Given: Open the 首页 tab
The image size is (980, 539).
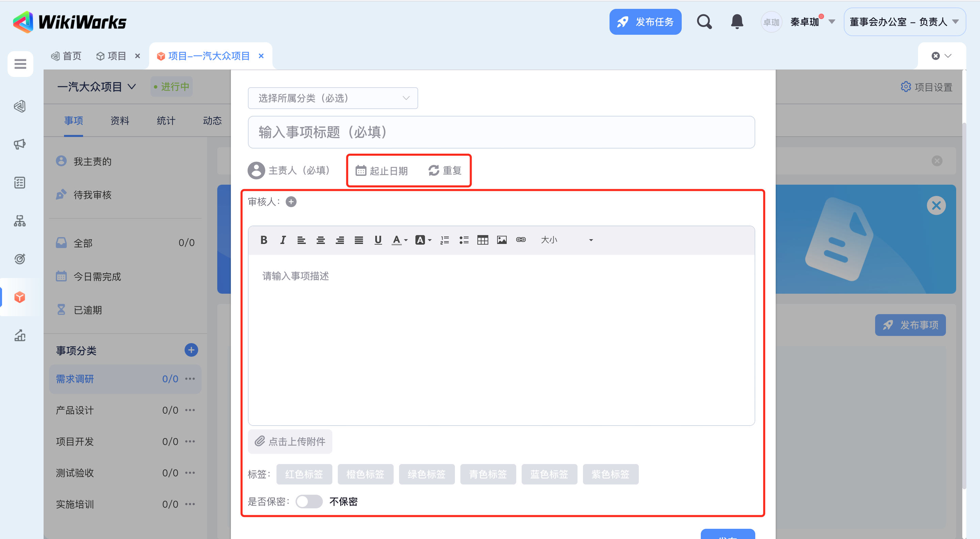Looking at the screenshot, I should click(x=67, y=56).
